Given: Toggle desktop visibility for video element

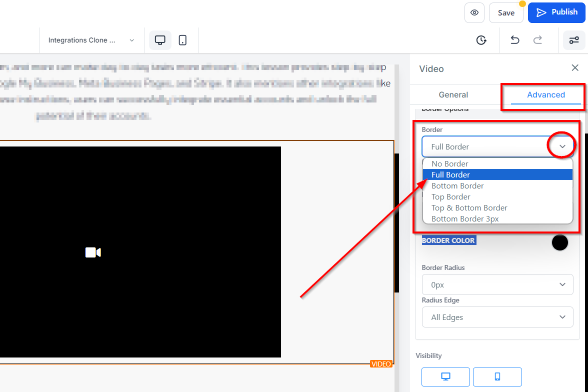Looking at the screenshot, I should [445, 376].
